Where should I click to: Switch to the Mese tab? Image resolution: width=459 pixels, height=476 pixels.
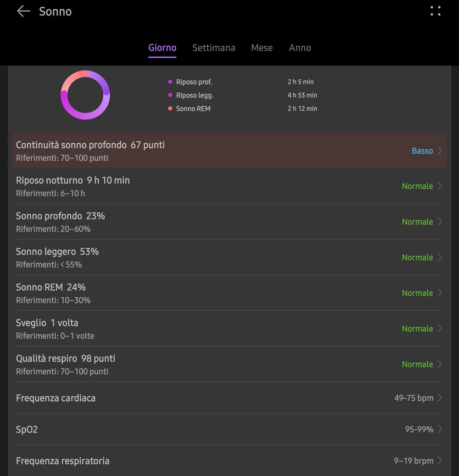click(262, 48)
